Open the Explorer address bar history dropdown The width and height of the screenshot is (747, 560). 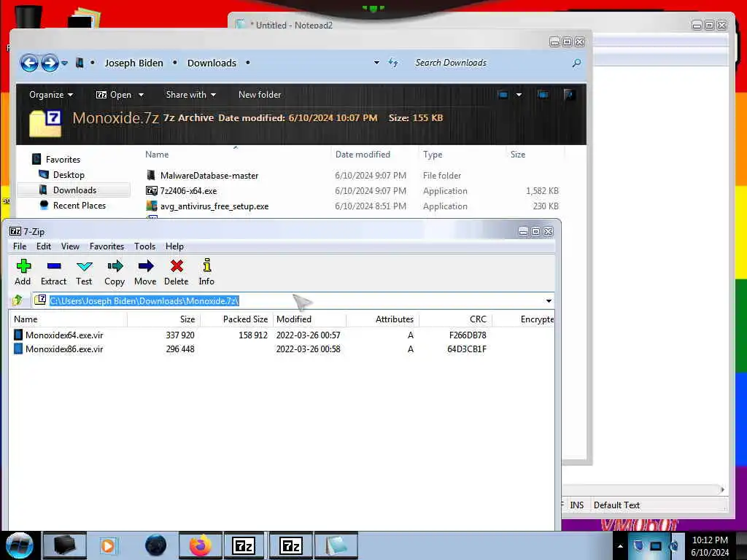[x=376, y=63]
